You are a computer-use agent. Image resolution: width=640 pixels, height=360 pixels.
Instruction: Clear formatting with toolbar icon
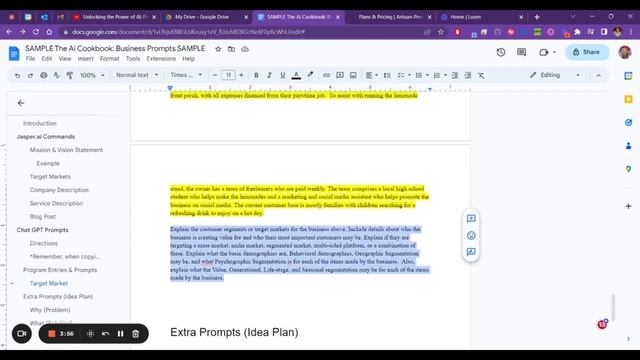(x=481, y=76)
